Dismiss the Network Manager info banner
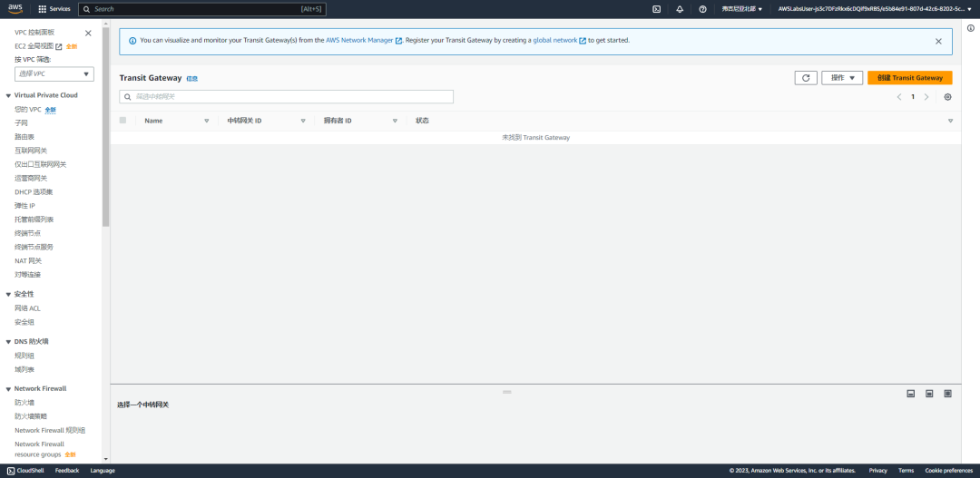Image resolution: width=980 pixels, height=478 pixels. point(938,41)
